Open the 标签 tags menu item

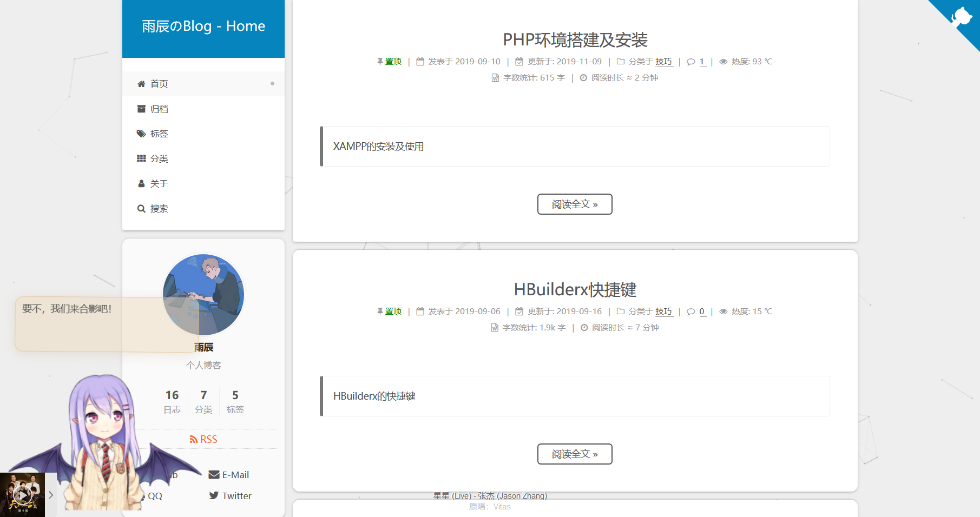(203, 134)
